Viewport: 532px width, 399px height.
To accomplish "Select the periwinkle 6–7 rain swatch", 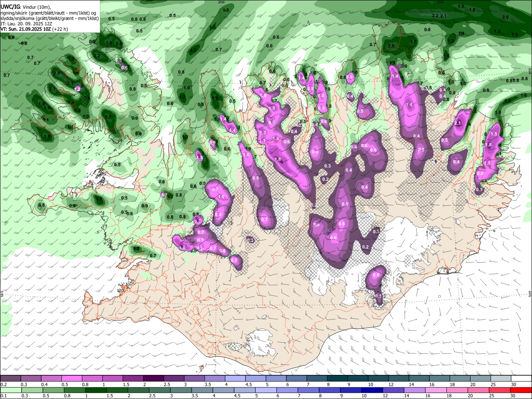I will point(287,390).
